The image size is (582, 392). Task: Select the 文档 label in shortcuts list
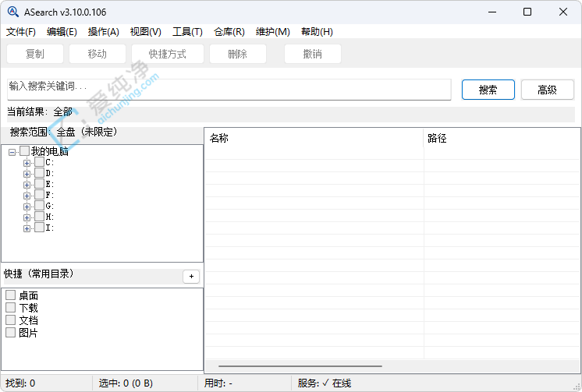(29, 320)
